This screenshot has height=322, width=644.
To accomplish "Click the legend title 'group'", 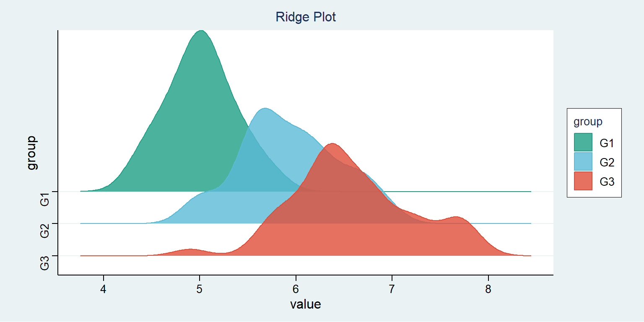I will click(588, 122).
